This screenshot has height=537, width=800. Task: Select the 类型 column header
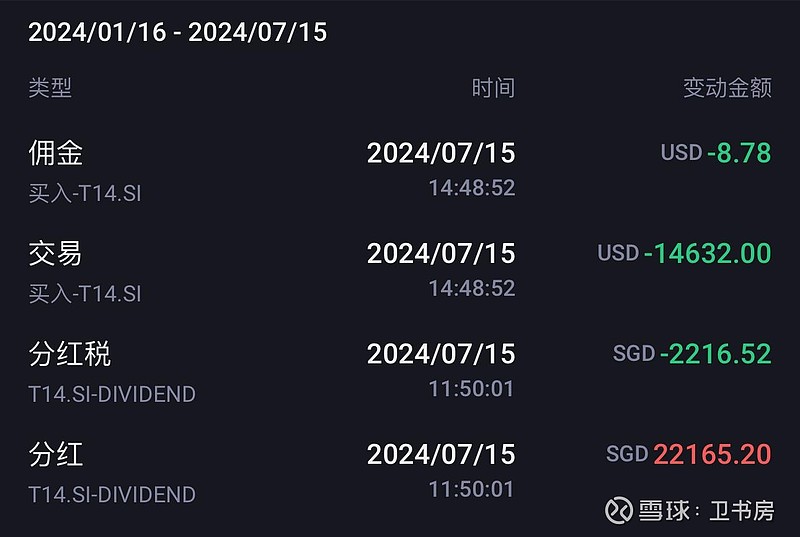pos(50,88)
